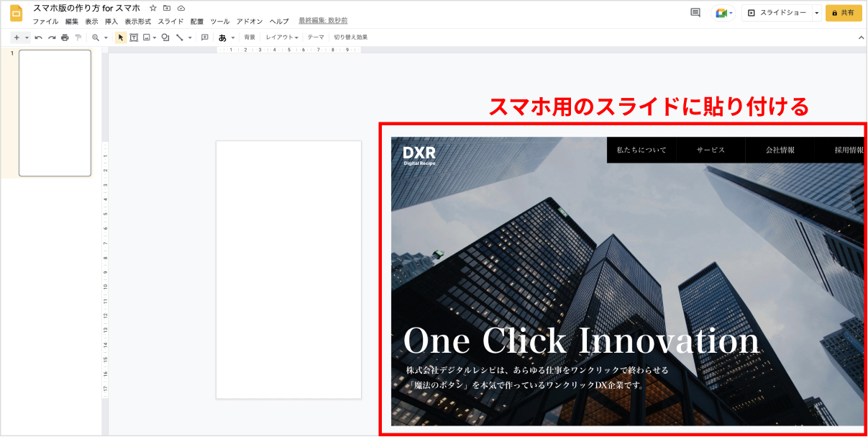Click the Undo arrow in the toolbar
The width and height of the screenshot is (868, 437).
click(38, 37)
